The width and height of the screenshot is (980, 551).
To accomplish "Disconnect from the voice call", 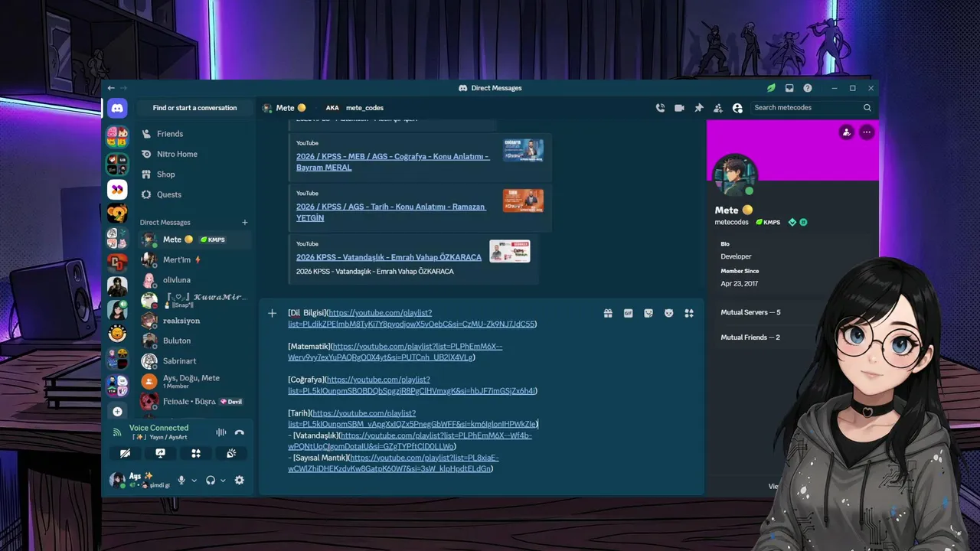I will [x=240, y=432].
